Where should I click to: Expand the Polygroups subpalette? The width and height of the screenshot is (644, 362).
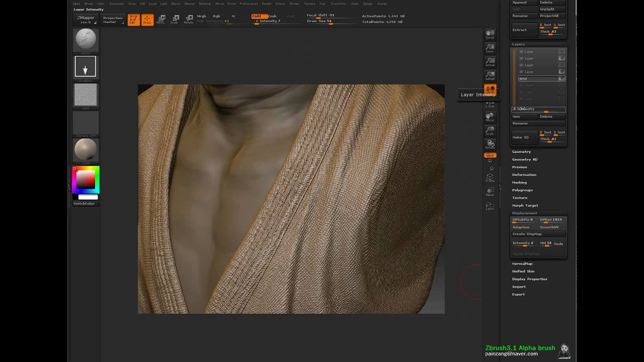[x=522, y=190]
